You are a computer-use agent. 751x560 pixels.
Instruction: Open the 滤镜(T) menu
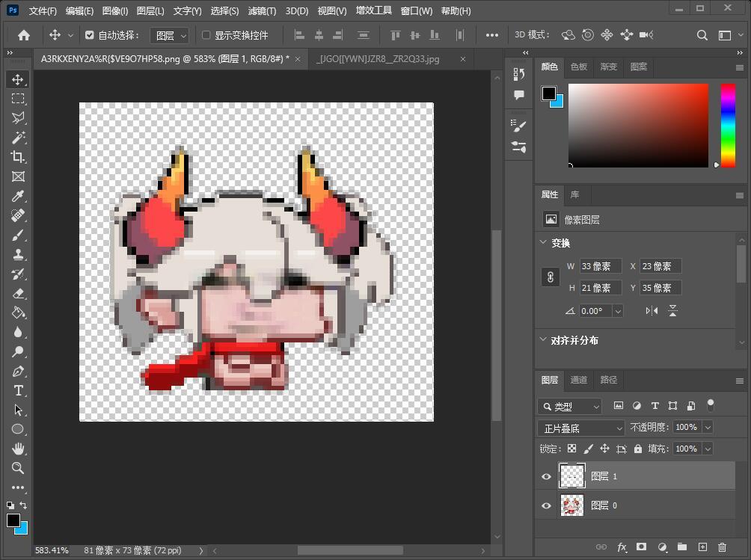[x=262, y=11]
